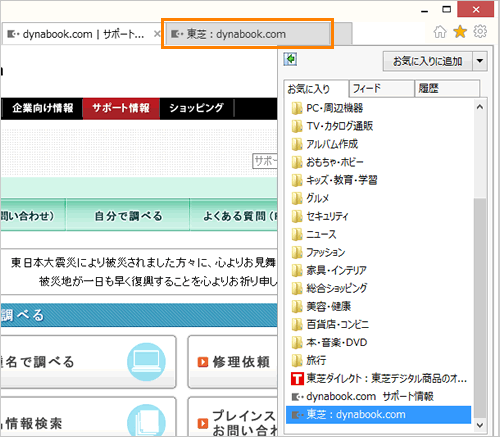This screenshot has height=437, width=500.
Task: Focus the サポート search input field
Action: (265, 161)
